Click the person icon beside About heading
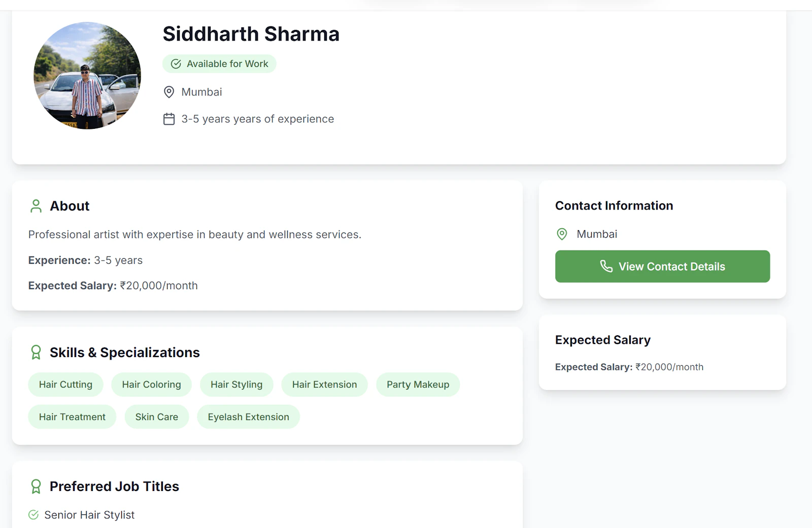The image size is (812, 528). pyautogui.click(x=36, y=206)
